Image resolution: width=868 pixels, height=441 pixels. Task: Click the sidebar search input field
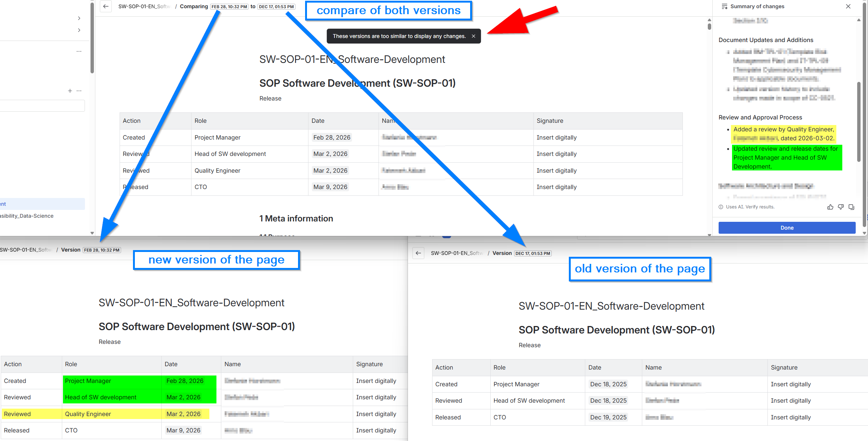click(42, 106)
